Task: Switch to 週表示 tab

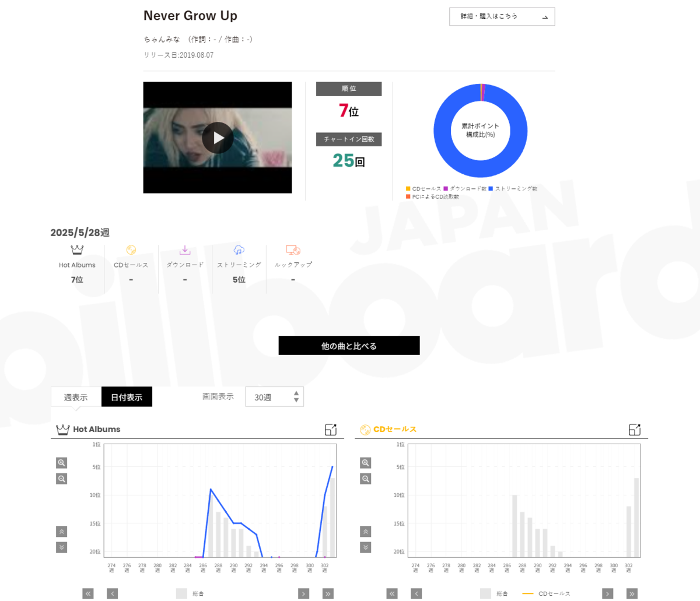Action: click(x=76, y=397)
